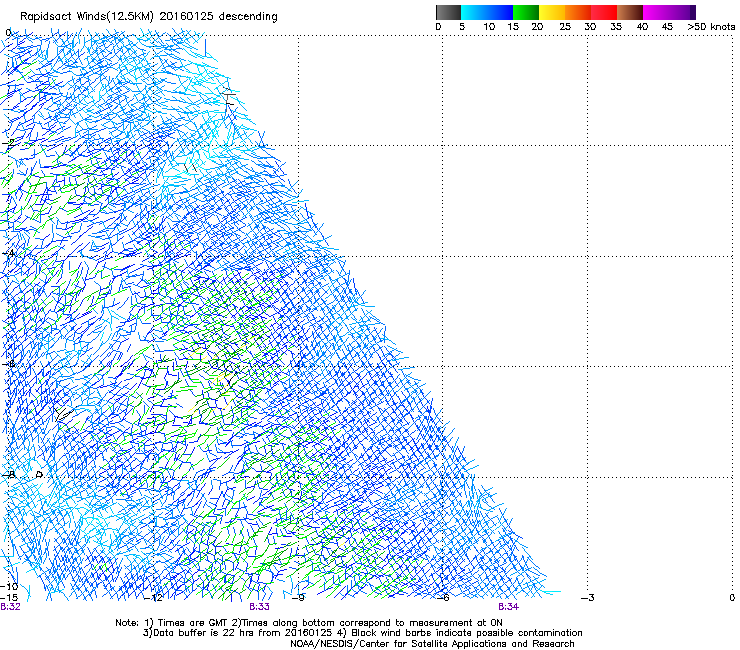Click the '45' legend label
740x650 pixels.
[667, 27]
